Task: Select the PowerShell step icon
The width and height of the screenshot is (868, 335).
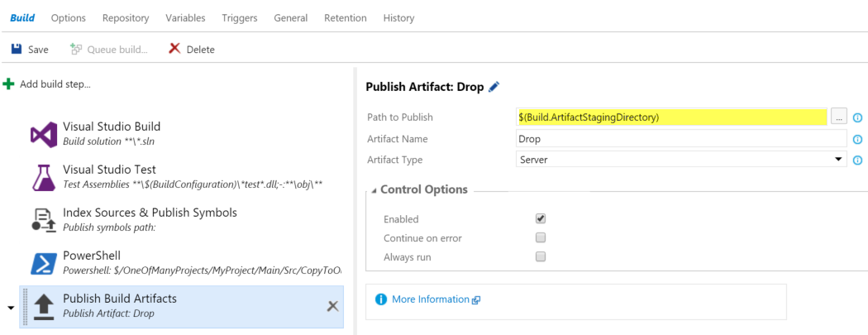Action: click(x=42, y=264)
